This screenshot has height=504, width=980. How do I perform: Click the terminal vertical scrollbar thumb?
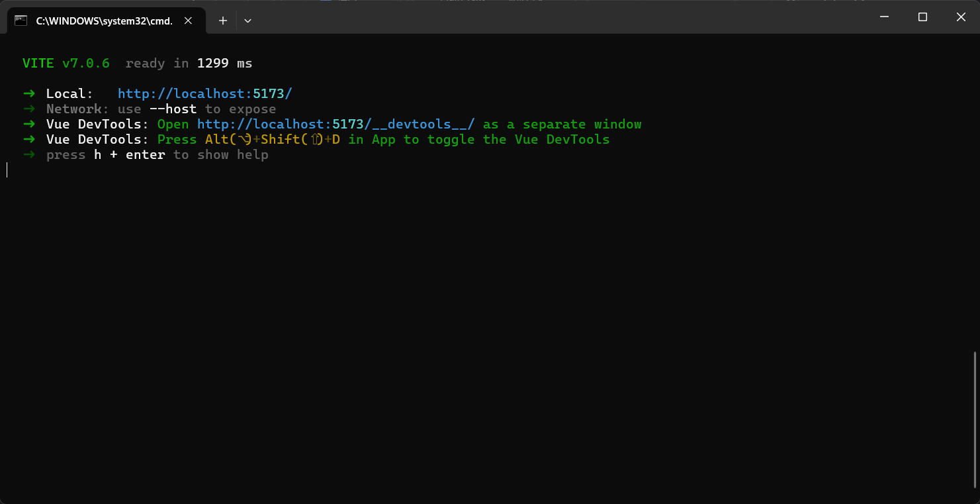click(974, 419)
